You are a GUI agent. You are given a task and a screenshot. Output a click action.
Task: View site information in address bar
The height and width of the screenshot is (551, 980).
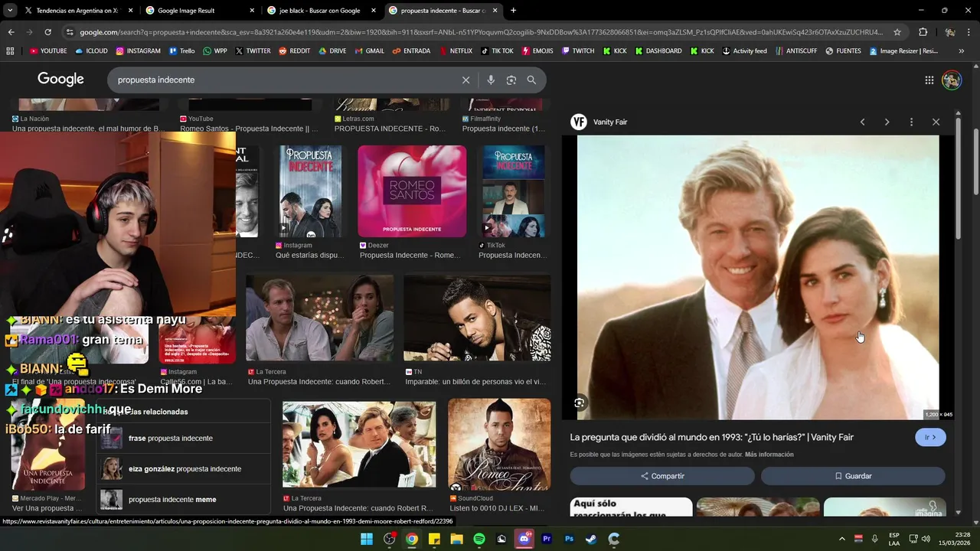tap(70, 32)
